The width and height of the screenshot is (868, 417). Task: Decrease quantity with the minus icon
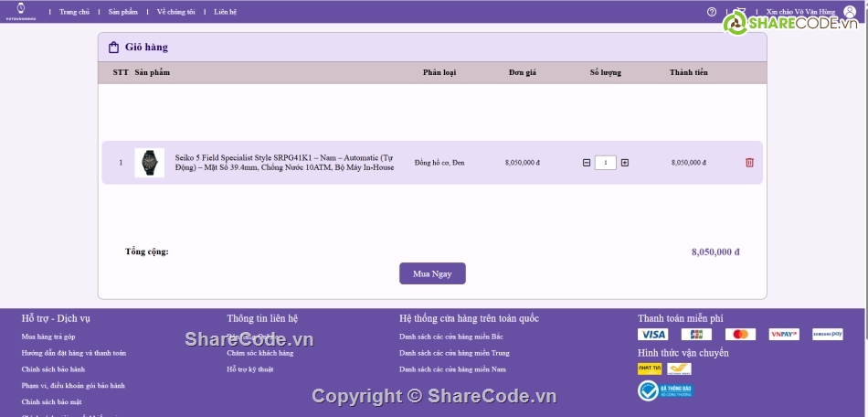(x=587, y=163)
